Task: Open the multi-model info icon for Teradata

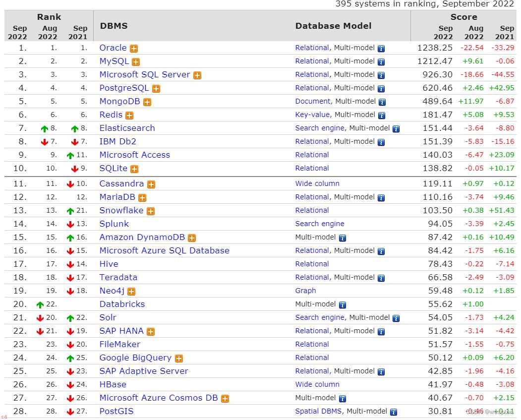Action: 381,278
